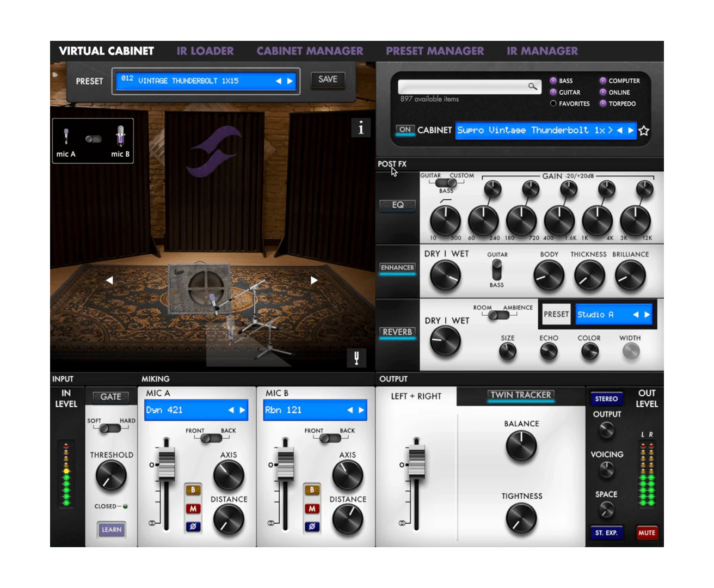
Task: Click the search magnifier icon
Action: 532,86
